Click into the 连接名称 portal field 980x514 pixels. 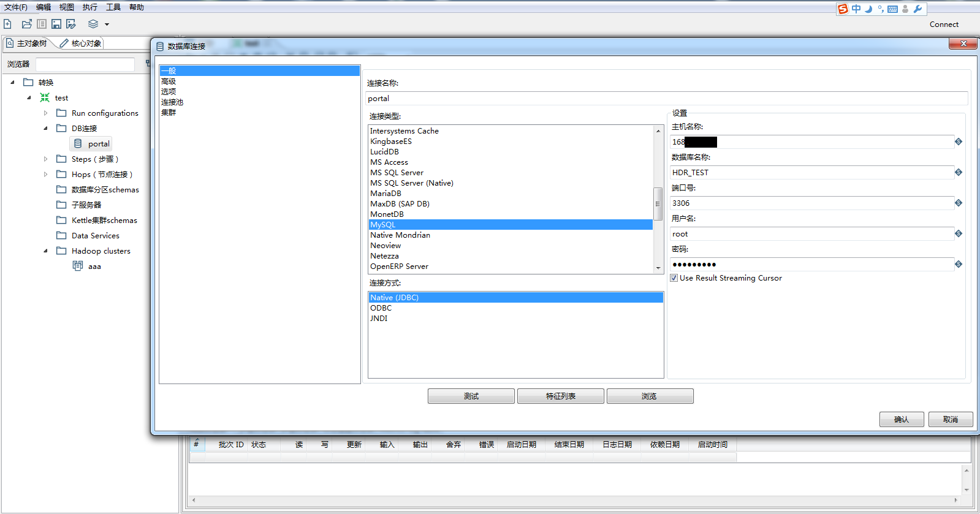(667, 99)
